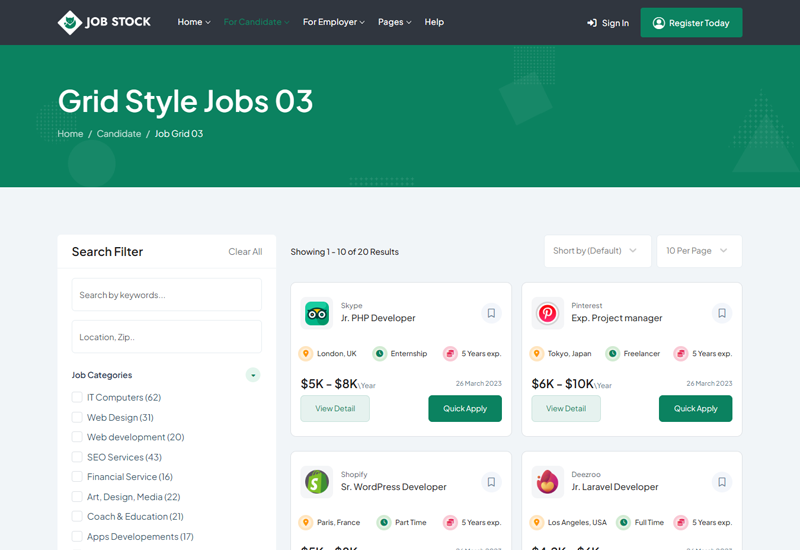Image resolution: width=800 pixels, height=550 pixels.
Task: Click the clock icon beside Freelancer
Action: pos(612,354)
